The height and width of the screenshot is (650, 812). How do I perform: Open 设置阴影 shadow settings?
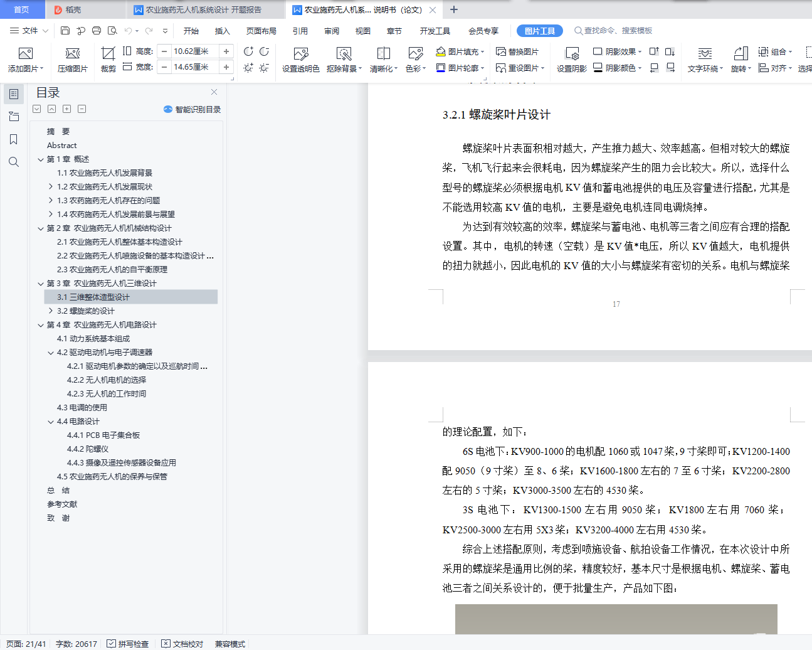point(571,60)
